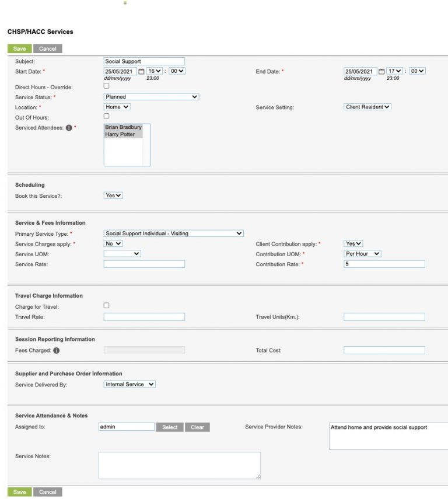Check the Out Of Hours checkbox

(x=106, y=116)
